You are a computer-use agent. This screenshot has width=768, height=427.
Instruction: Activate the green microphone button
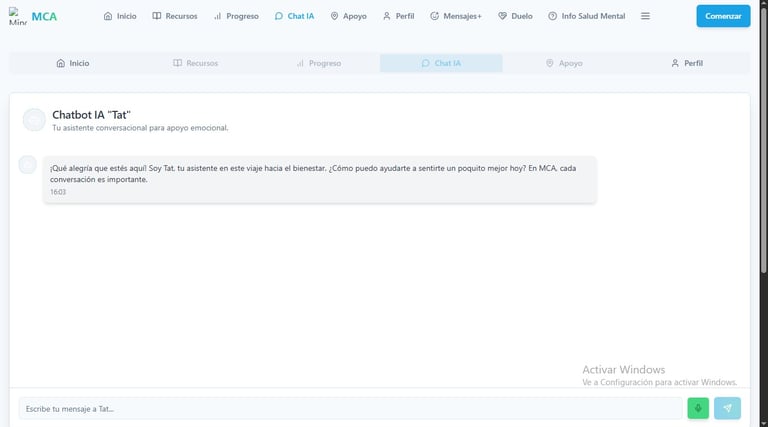pyautogui.click(x=698, y=408)
